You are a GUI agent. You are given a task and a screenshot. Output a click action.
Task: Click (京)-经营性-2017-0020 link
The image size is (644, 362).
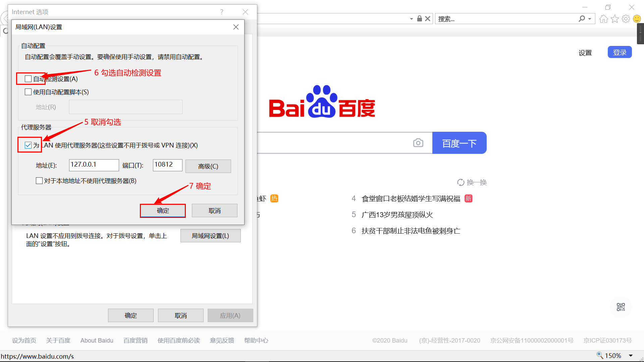450,341
